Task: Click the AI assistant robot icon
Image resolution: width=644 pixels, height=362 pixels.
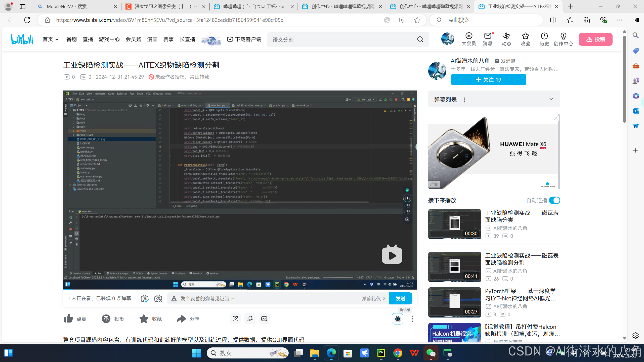Action: coord(398,319)
